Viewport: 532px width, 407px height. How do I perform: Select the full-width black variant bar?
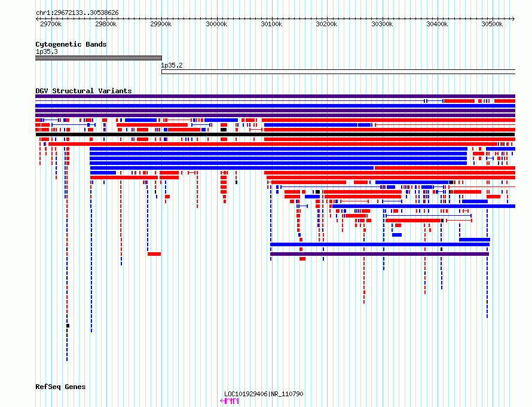click(x=275, y=134)
